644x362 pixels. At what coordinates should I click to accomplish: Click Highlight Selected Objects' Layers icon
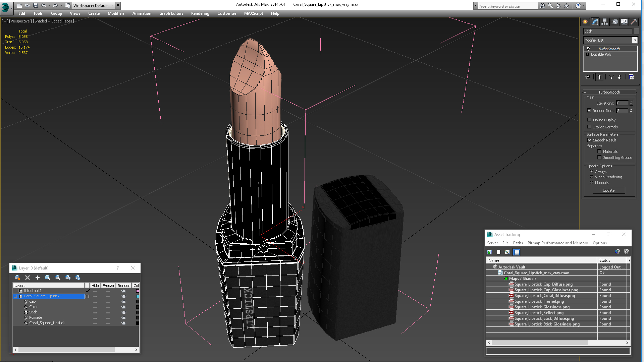(x=58, y=278)
